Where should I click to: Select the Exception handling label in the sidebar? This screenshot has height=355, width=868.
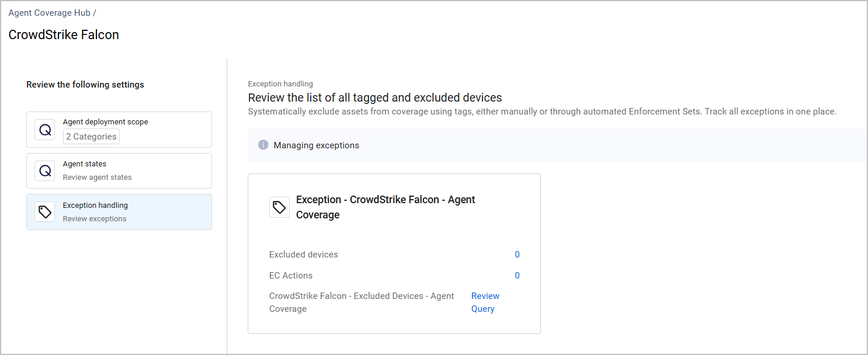(95, 206)
